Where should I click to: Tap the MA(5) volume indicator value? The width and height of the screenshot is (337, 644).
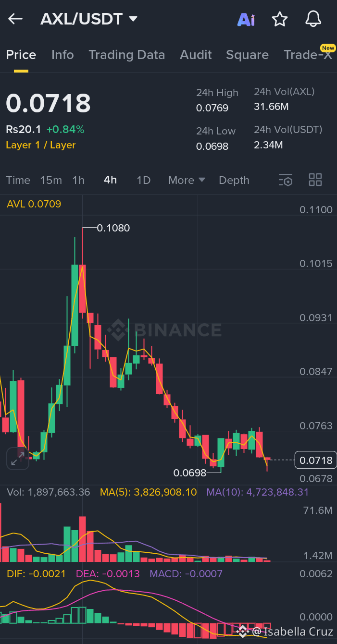coord(148,492)
